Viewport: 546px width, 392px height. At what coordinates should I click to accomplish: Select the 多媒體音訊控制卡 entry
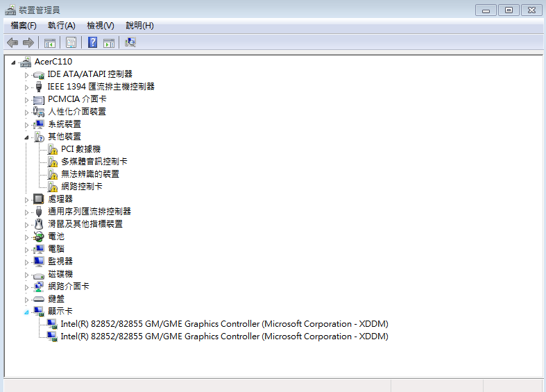tap(94, 162)
